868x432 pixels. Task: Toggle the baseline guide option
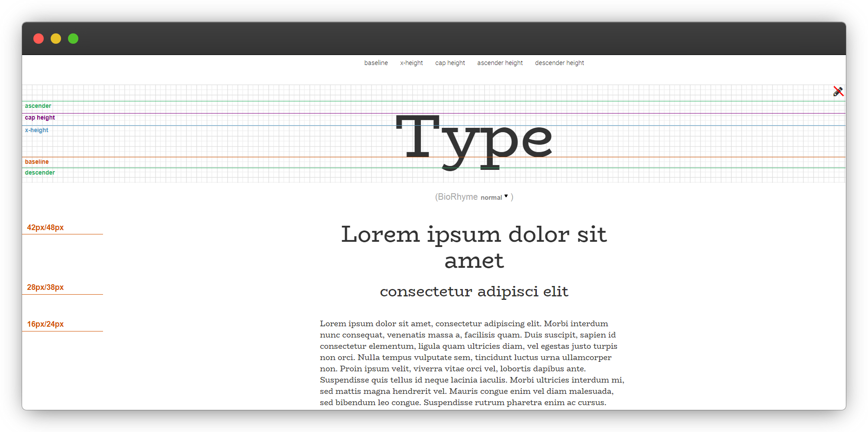coord(376,63)
